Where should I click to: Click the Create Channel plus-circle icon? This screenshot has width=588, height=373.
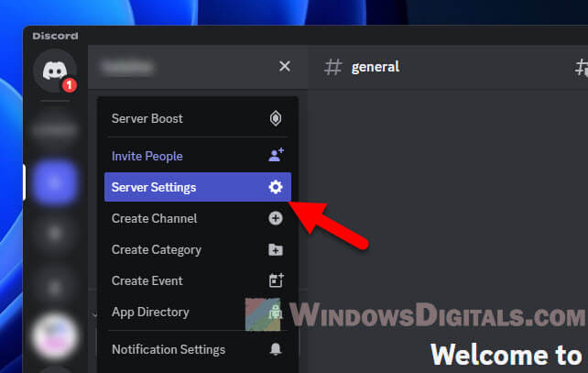(x=276, y=218)
